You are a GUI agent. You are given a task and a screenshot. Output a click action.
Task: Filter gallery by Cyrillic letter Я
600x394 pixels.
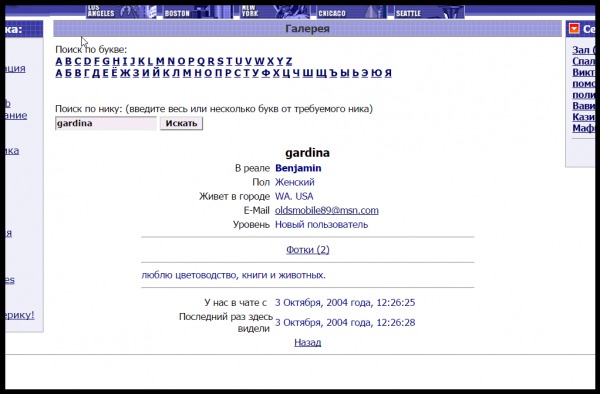pos(388,73)
